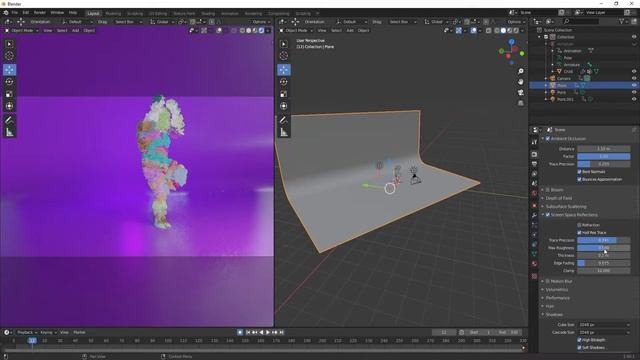Screen dimensions: 640x360
Task: Toggle Bounces Approximation checkbox
Action: (579, 180)
